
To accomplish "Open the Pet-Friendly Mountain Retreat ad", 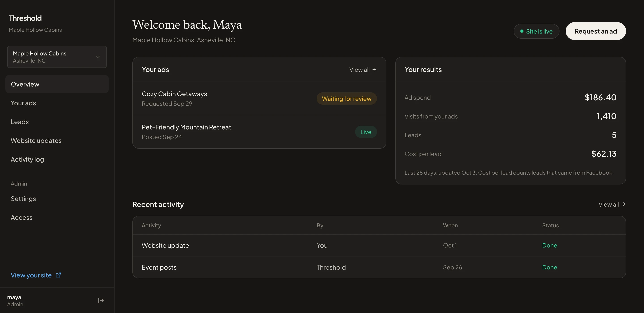I will click(x=259, y=132).
